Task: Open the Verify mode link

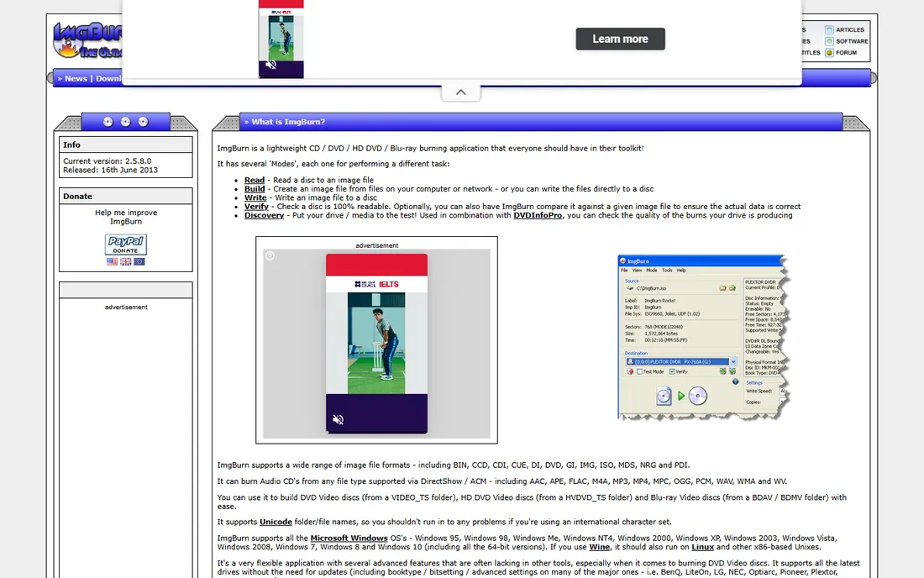Action: coord(256,207)
